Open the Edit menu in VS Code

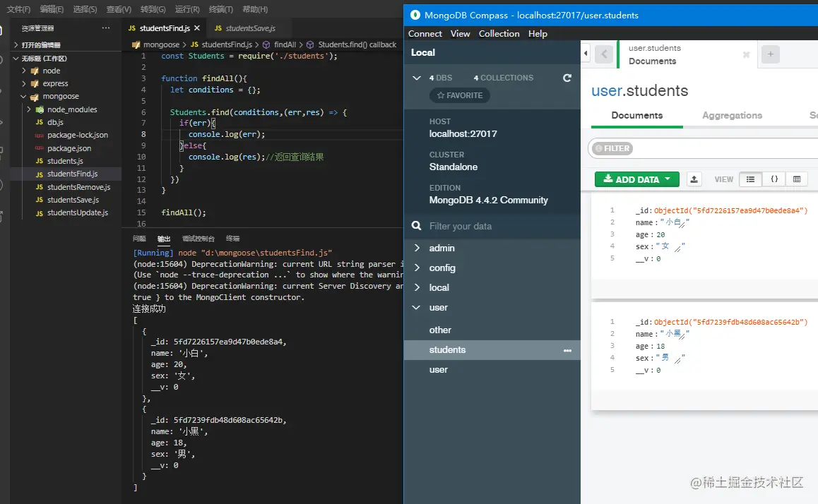coord(52,9)
